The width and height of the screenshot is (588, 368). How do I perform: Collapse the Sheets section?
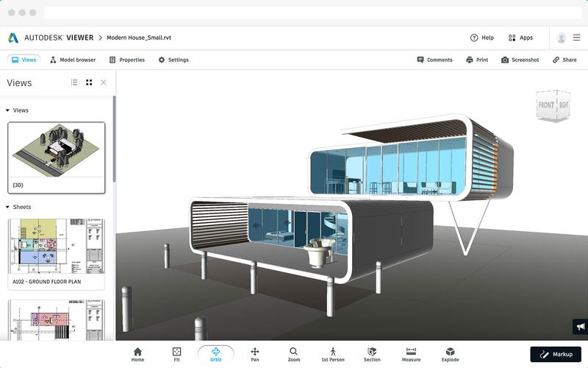tap(8, 208)
